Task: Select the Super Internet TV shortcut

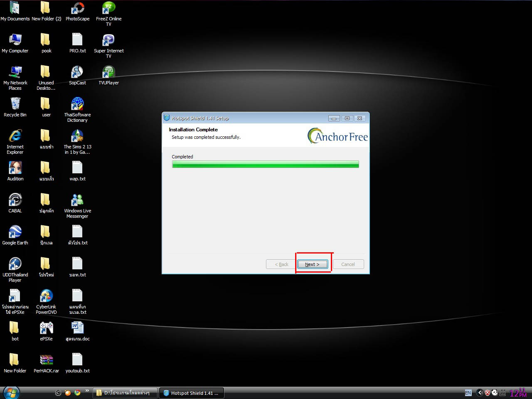Action: [108, 46]
